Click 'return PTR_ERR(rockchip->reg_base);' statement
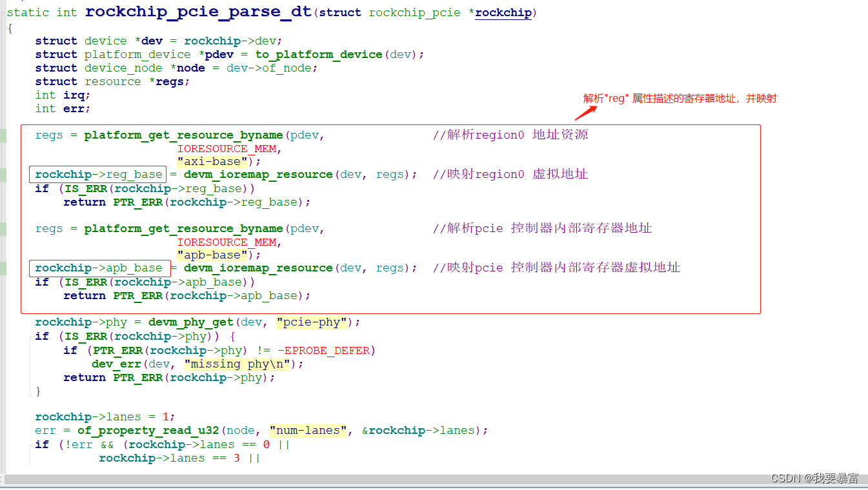 point(187,202)
